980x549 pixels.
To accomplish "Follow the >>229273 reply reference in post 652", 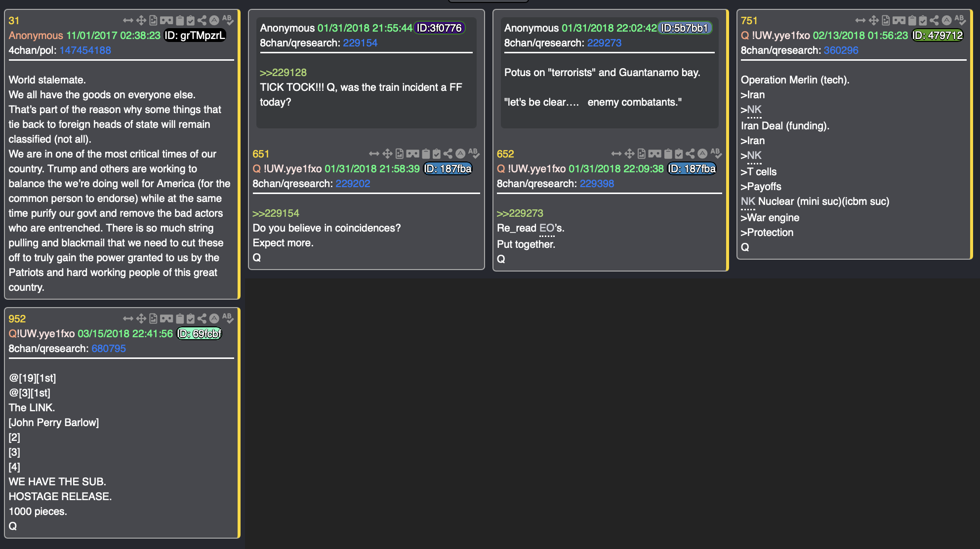I will pyautogui.click(x=520, y=213).
